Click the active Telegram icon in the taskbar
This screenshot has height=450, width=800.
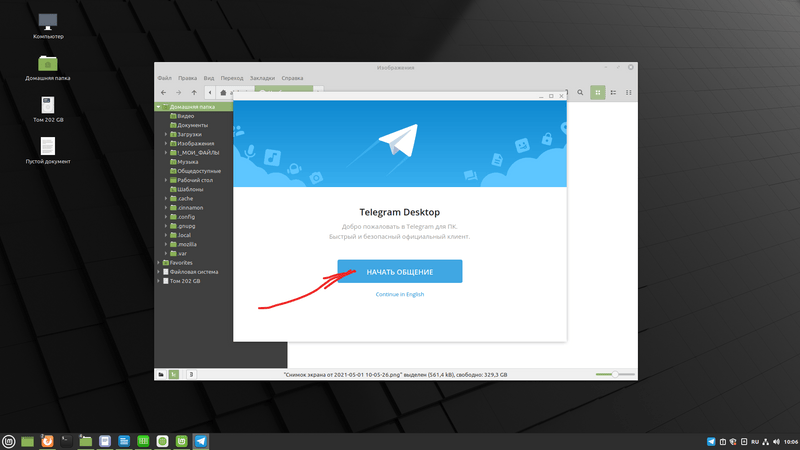tap(201, 441)
